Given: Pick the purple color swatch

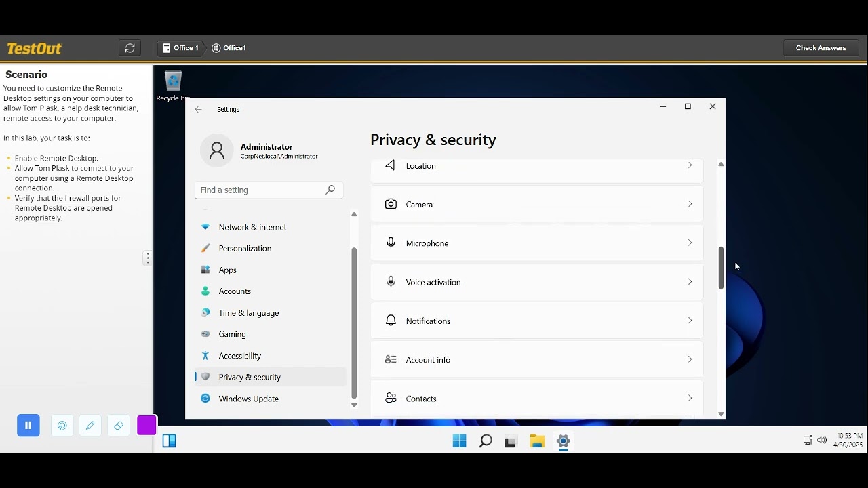Looking at the screenshot, I should pyautogui.click(x=146, y=426).
